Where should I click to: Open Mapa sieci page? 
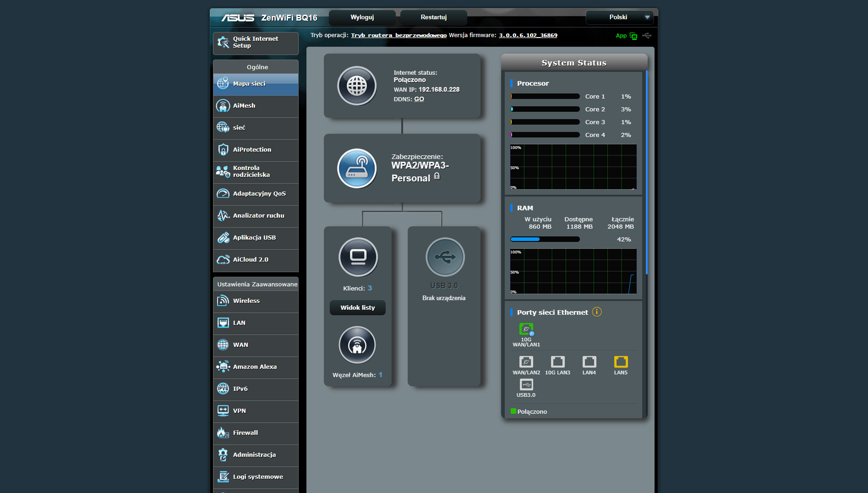coord(256,84)
